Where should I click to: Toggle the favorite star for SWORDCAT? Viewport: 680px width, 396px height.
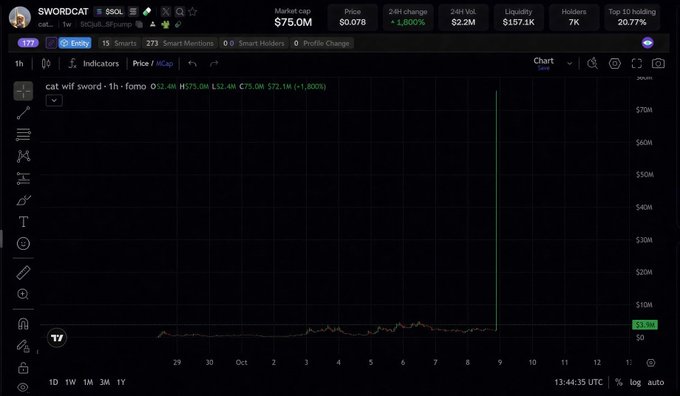point(193,12)
